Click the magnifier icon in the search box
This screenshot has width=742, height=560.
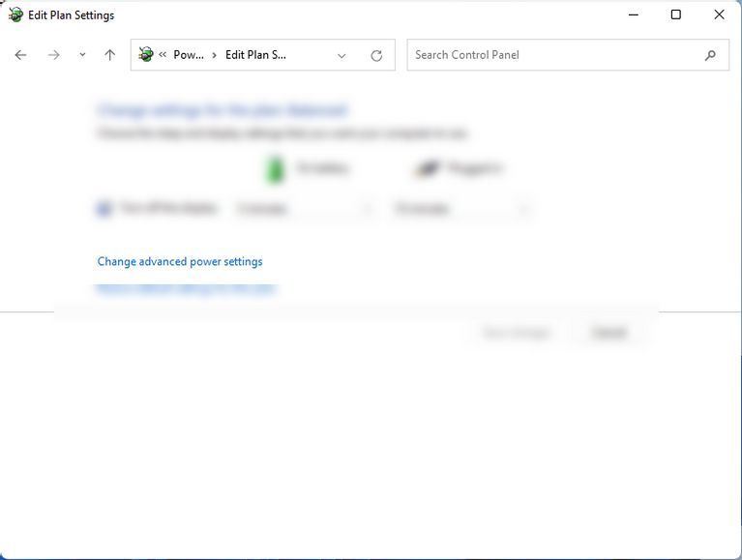(710, 55)
